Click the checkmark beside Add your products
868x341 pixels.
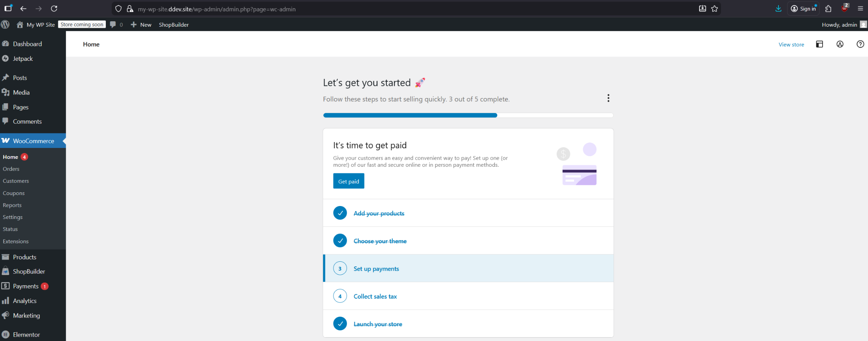pyautogui.click(x=340, y=213)
